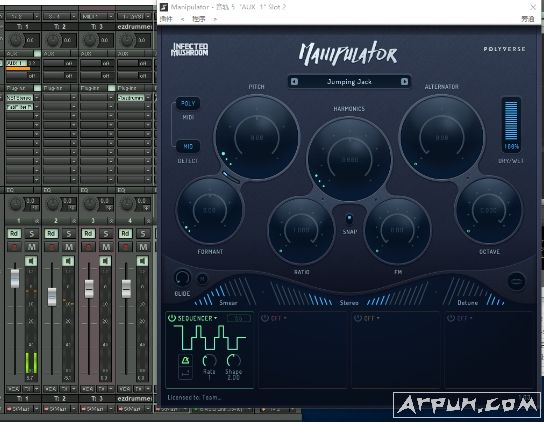Click the sequencer metronome sync icon
The image size is (544, 422).
tap(186, 361)
